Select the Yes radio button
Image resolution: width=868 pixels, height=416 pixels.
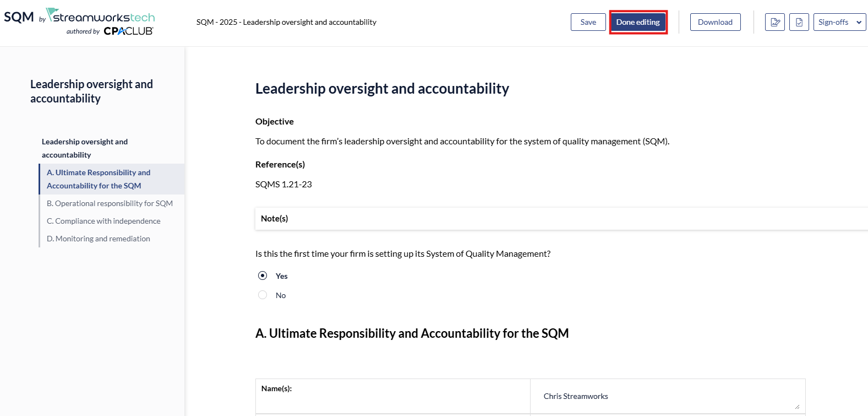pyautogui.click(x=263, y=275)
